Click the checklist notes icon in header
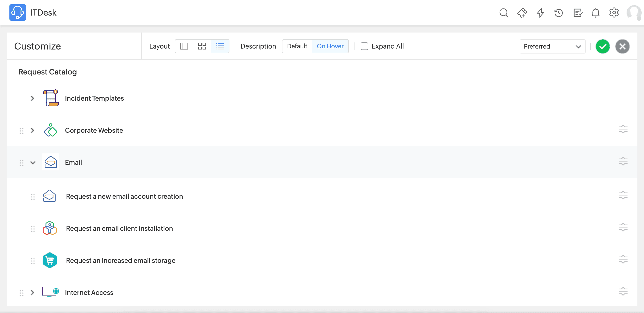This screenshot has height=313, width=644. pyautogui.click(x=578, y=13)
